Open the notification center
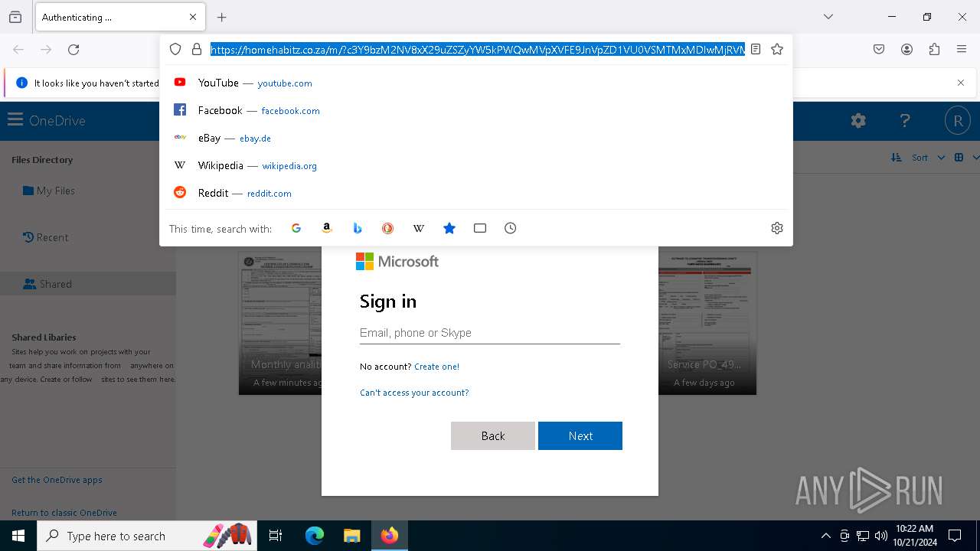This screenshot has width=980, height=551. click(955, 536)
